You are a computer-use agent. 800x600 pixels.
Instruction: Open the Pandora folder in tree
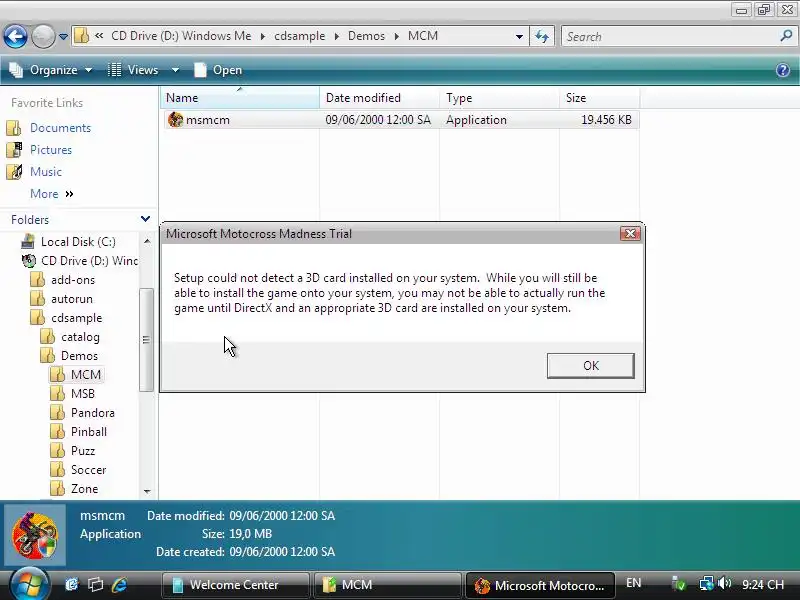(x=92, y=412)
